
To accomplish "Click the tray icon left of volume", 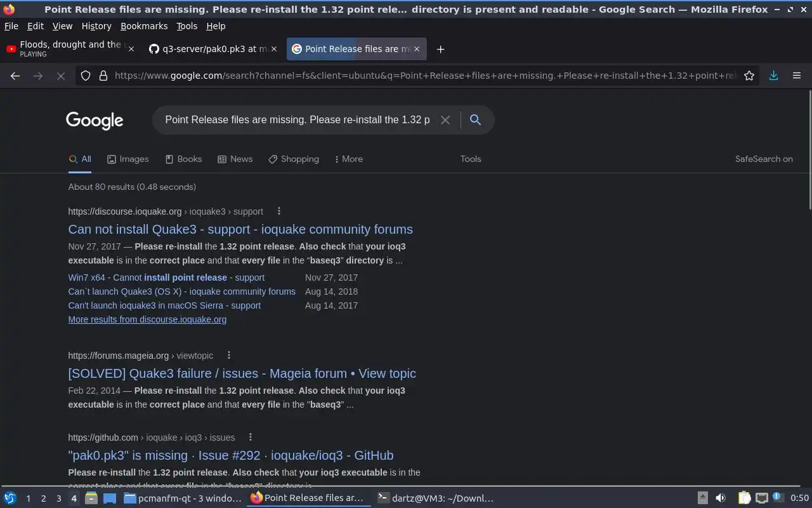I will pos(703,498).
